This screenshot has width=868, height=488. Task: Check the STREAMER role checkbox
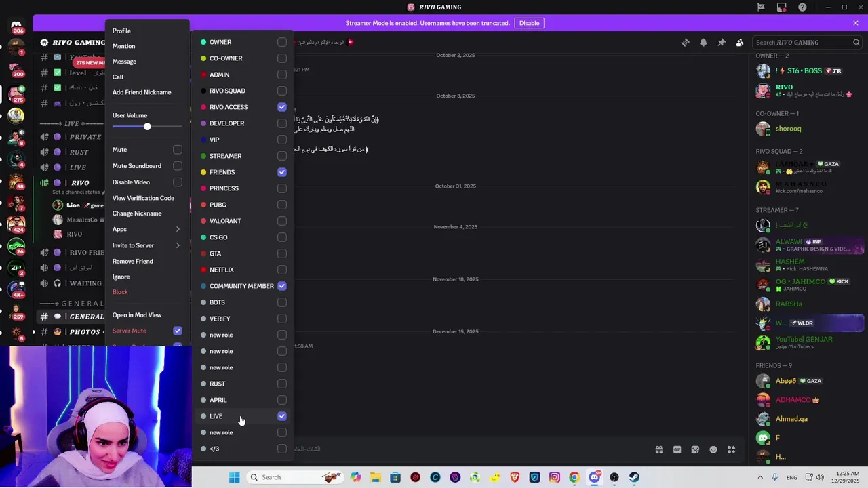(282, 156)
